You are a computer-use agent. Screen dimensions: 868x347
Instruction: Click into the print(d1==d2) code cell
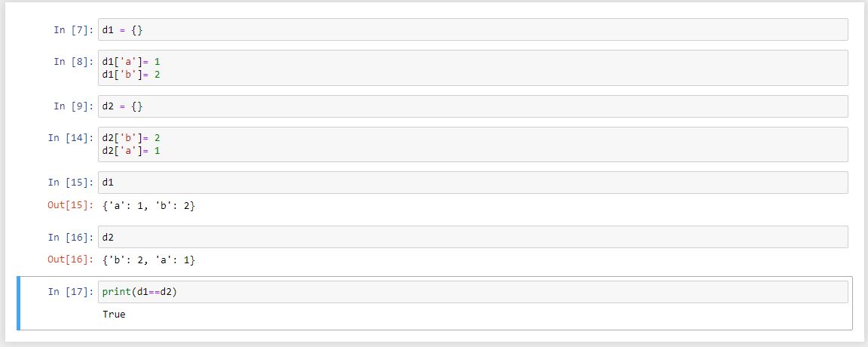pos(471,292)
